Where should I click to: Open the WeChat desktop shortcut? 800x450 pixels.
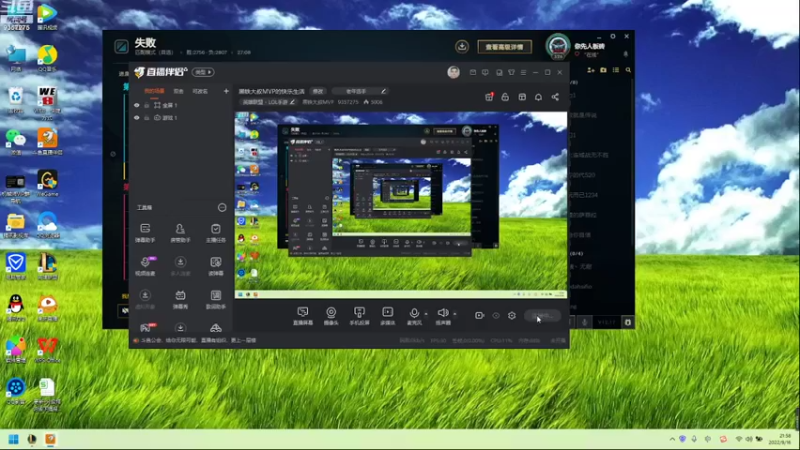pos(16,142)
